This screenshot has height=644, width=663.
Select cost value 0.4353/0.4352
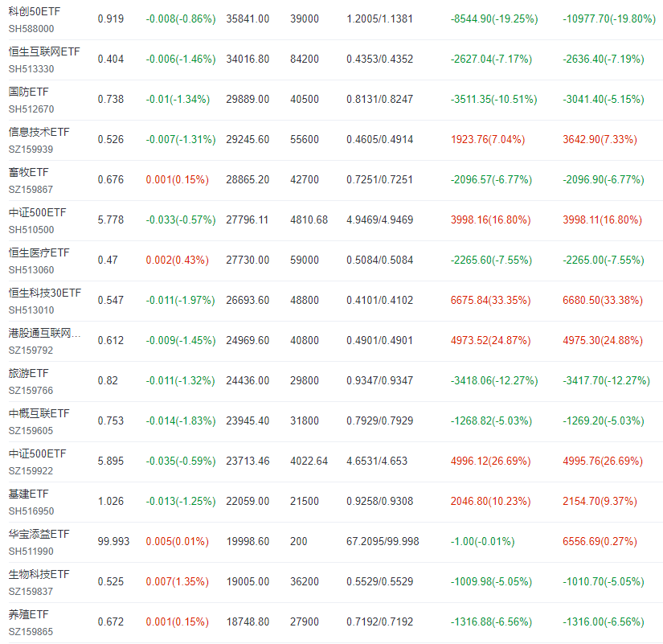point(379,59)
